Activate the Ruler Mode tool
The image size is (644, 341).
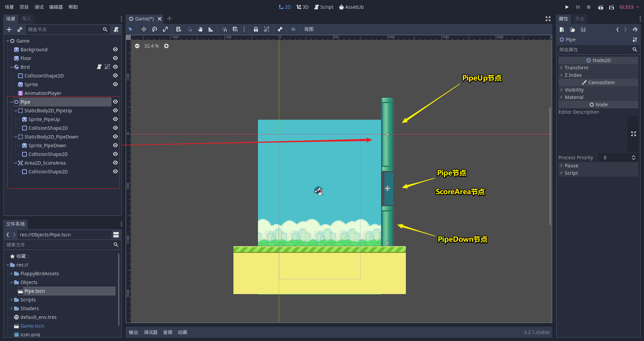click(x=211, y=30)
